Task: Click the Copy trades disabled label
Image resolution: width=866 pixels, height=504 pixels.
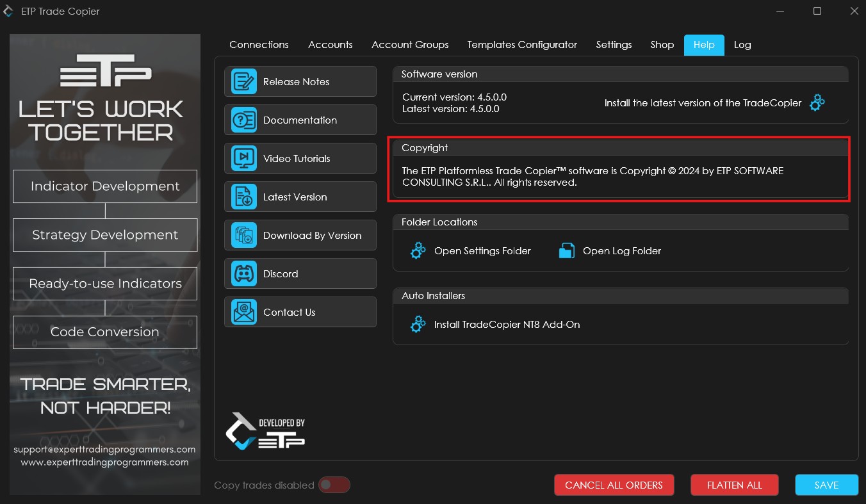Action: (264, 485)
